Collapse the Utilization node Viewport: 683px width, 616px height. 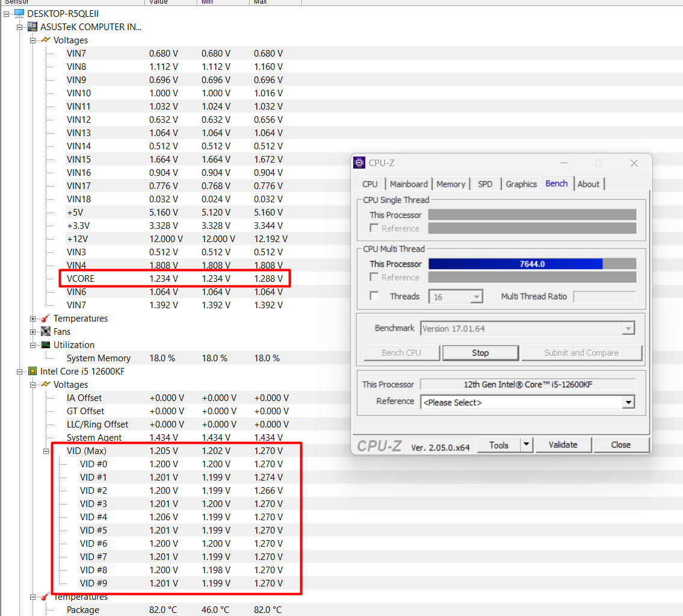tap(32, 345)
